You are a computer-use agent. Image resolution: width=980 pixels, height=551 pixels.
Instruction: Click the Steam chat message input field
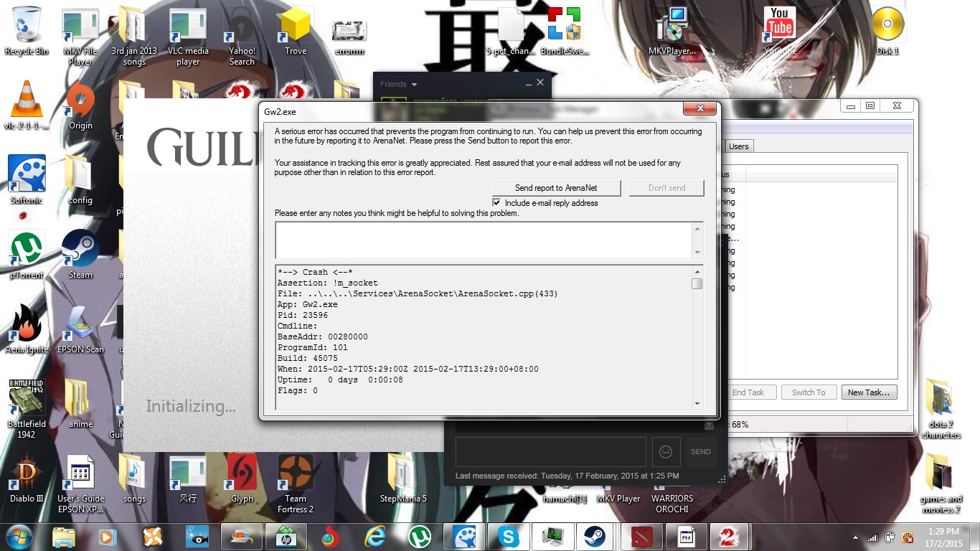click(550, 452)
